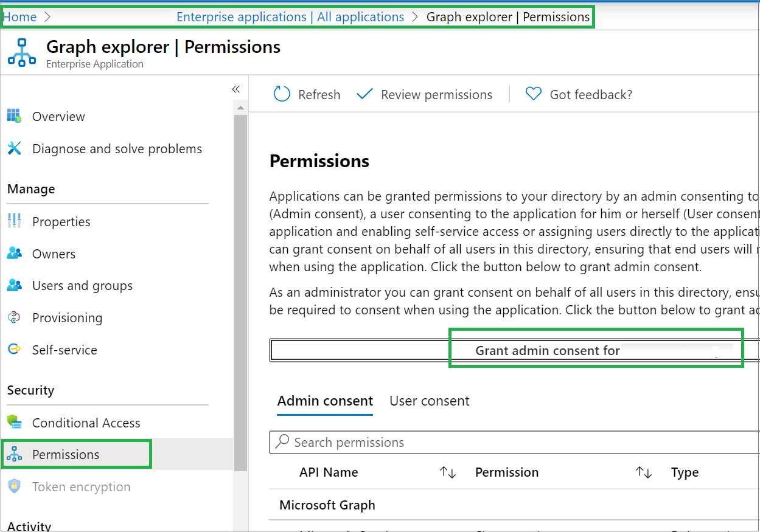The image size is (760, 532).
Task: Click the Self-service icon in the sidebar
Action: tap(13, 350)
